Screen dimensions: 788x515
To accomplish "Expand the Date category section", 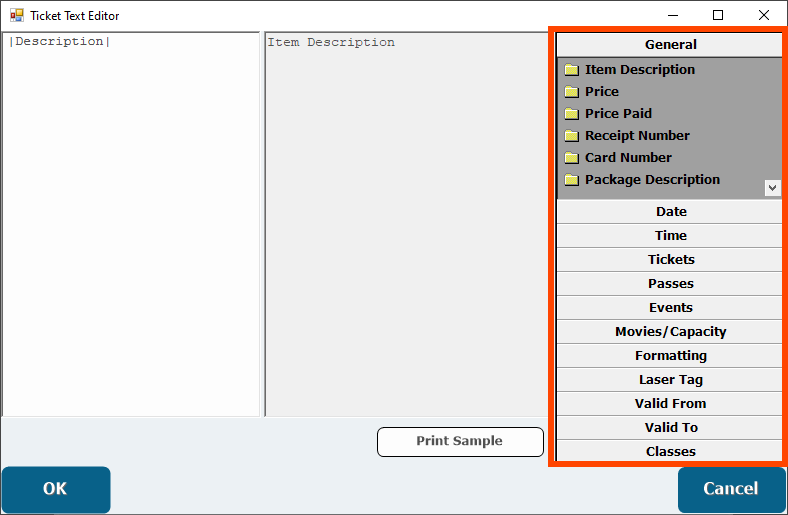I will click(x=670, y=212).
